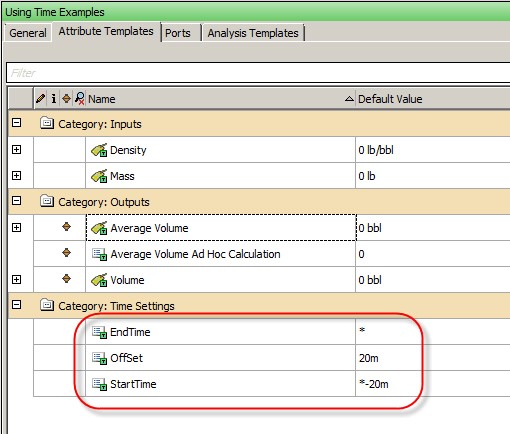Viewport: 510px width, 434px height.
Task: Select the OffSet attribute name
Action: coord(126,358)
